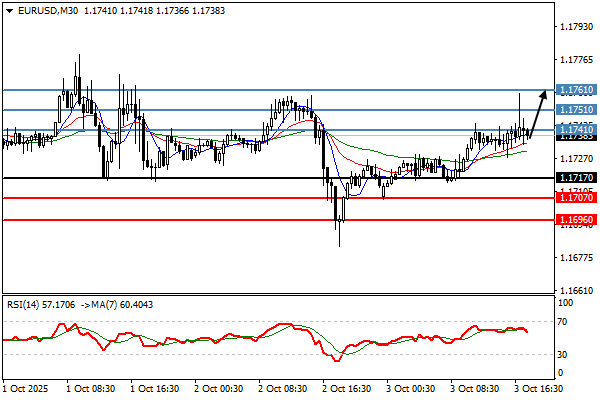Image resolution: width=600 pixels, height=400 pixels.
Task: Click the 1 Oct 2025 date label
Action: 26,387
